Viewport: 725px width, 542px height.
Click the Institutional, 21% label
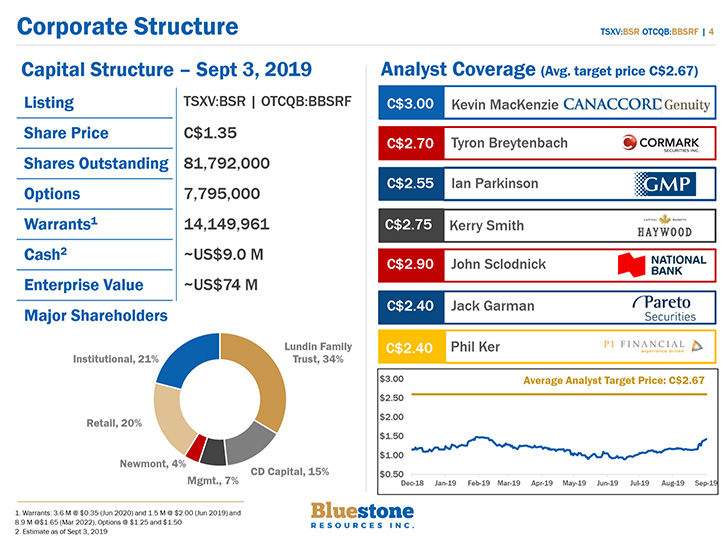pos(116,359)
